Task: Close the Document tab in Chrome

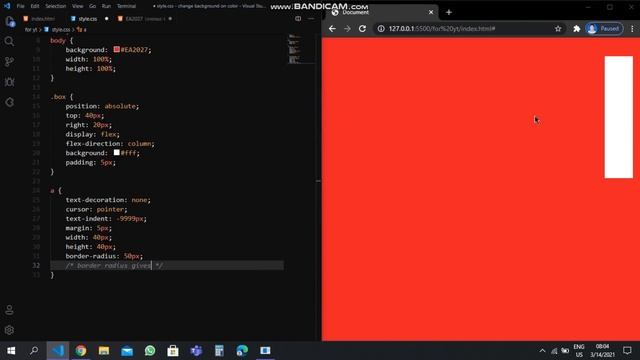Action: [431, 12]
